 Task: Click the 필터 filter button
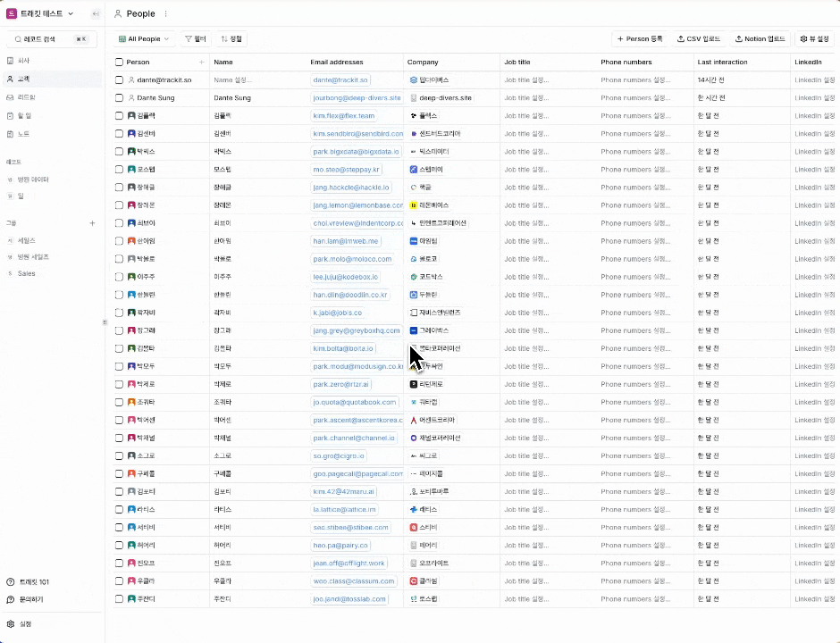click(195, 39)
